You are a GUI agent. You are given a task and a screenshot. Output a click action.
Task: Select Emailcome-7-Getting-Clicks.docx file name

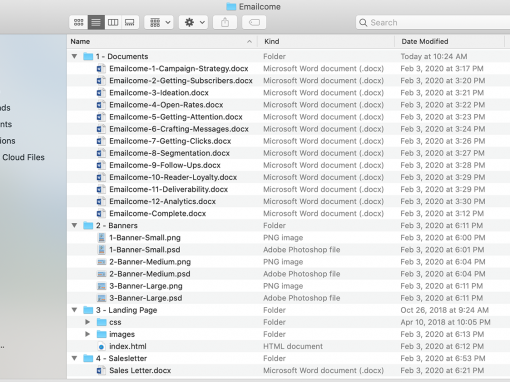click(170, 141)
